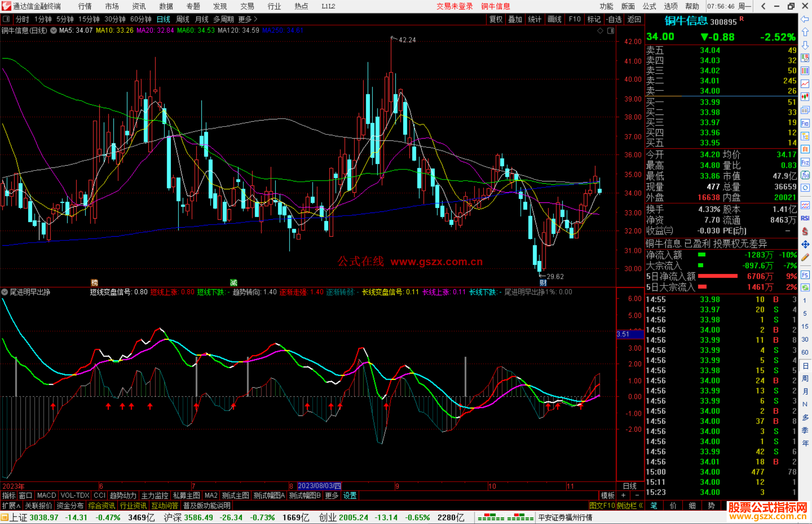The width and height of the screenshot is (812, 524).
Task: Open the 公式 menu
Action: pyautogui.click(x=649, y=6)
